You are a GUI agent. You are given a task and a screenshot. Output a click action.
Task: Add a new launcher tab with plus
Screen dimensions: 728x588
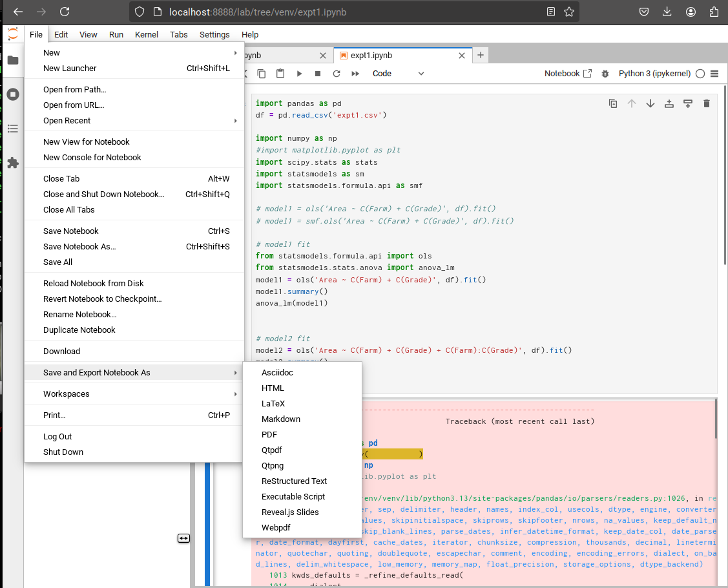pyautogui.click(x=481, y=56)
